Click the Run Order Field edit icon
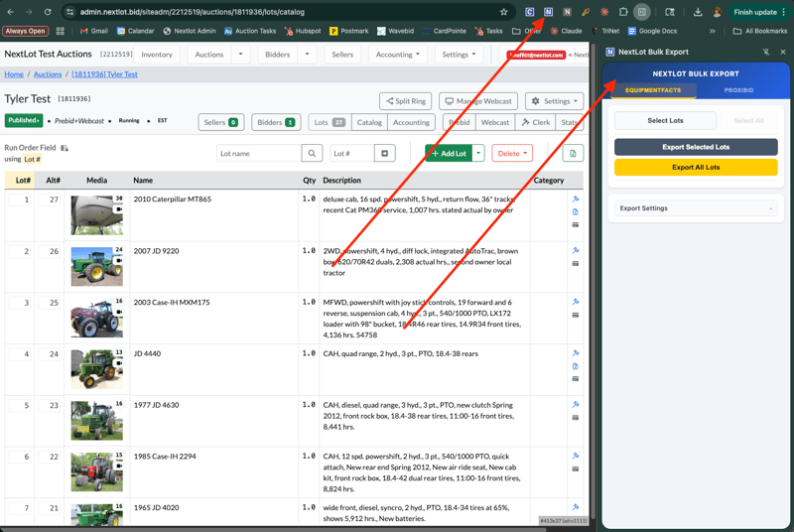The height and width of the screenshot is (532, 794). click(65, 148)
